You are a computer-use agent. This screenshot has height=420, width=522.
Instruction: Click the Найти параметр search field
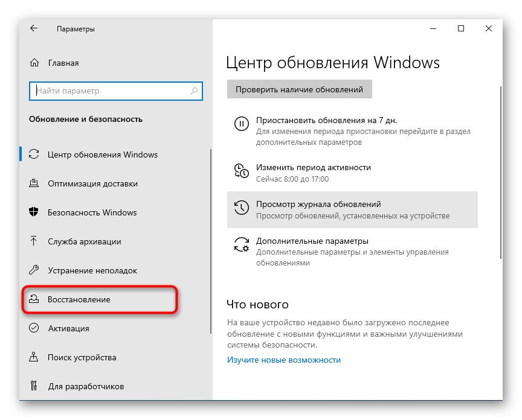click(x=112, y=91)
